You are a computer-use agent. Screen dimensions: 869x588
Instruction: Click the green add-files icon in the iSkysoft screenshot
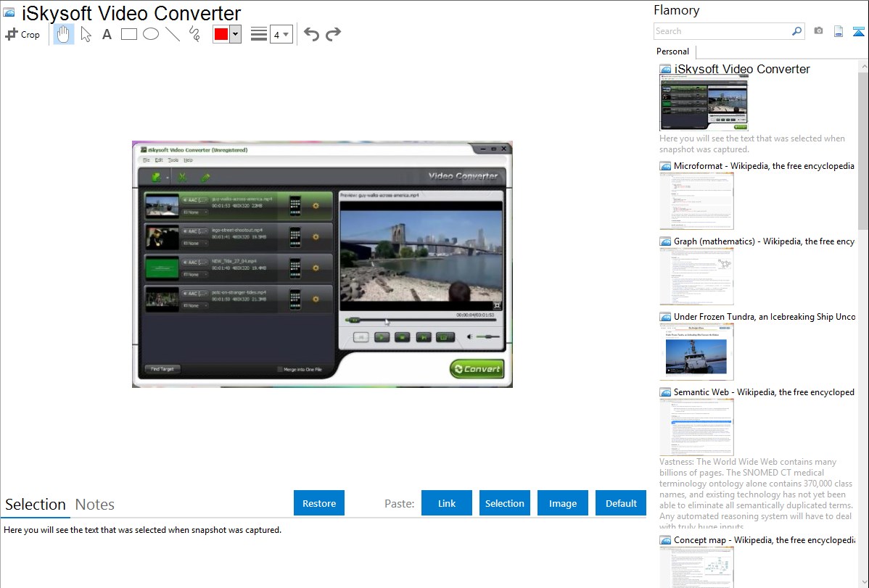156,178
